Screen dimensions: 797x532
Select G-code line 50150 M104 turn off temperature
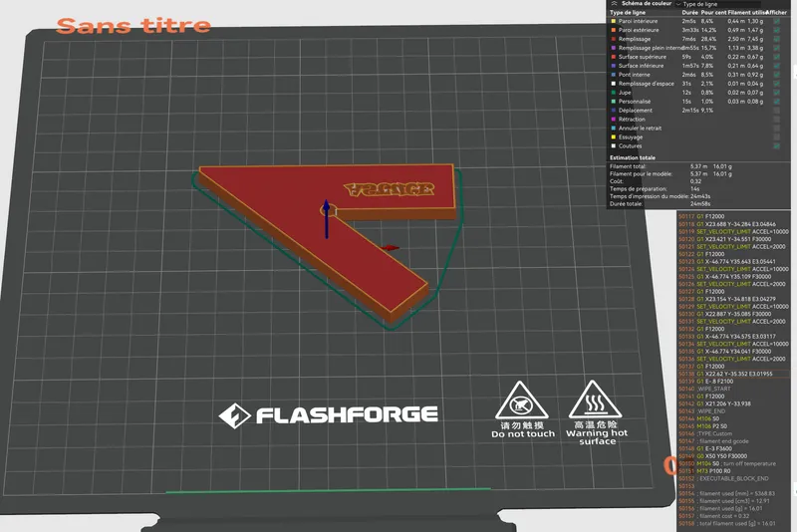[x=733, y=464]
